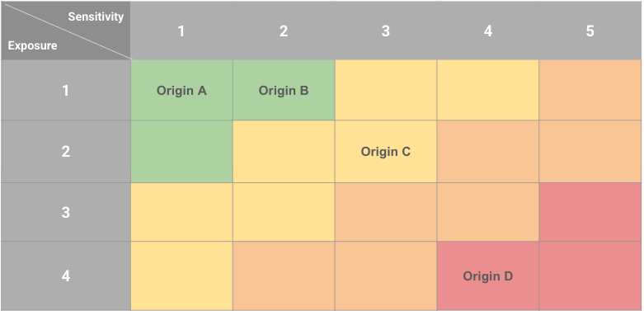The image size is (644, 311).
Task: Select Sensitivity column header 3
Action: (386, 31)
